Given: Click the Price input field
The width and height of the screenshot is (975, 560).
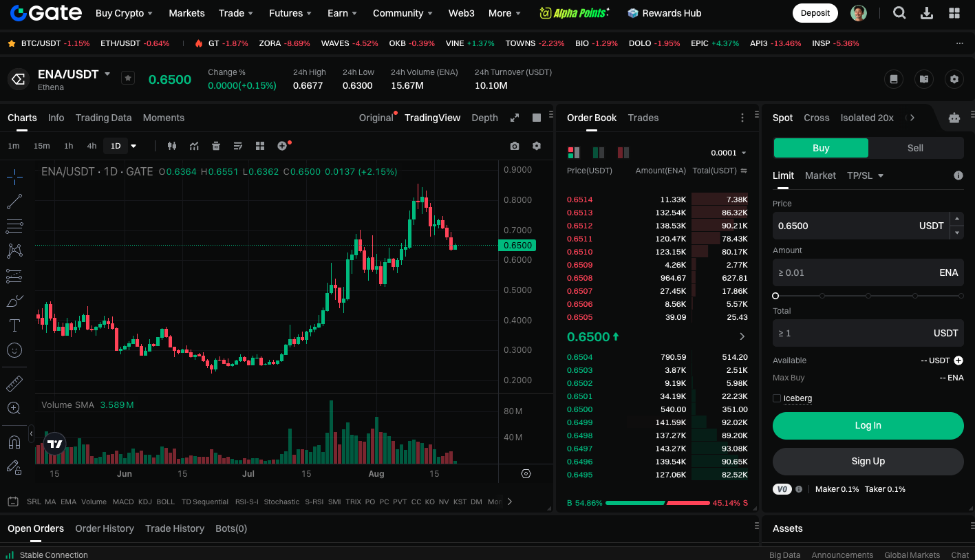Looking at the screenshot, I should pos(861,226).
